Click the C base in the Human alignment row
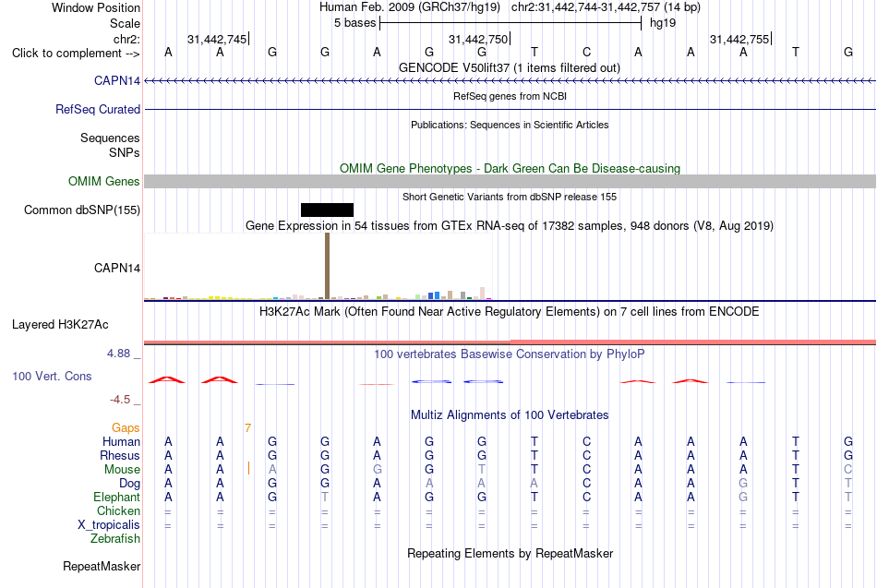 tap(586, 442)
